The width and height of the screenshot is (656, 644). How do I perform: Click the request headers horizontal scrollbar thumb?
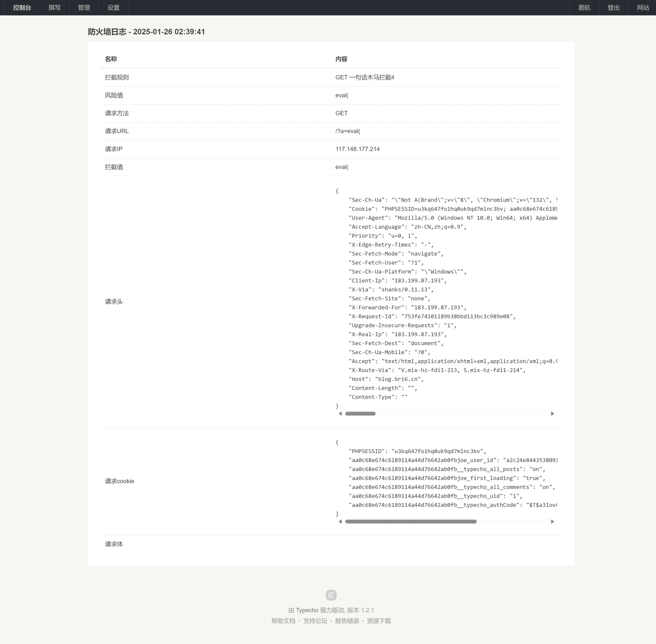coord(360,414)
